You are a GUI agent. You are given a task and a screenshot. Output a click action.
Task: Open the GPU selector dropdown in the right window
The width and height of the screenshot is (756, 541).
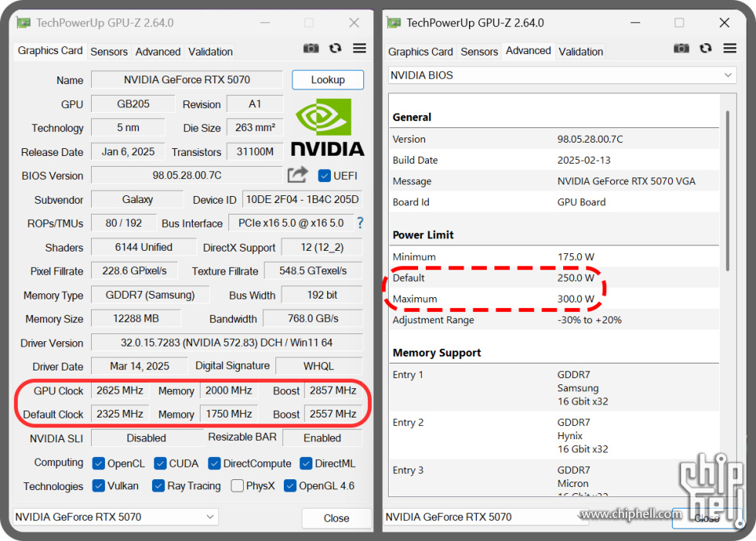485,517
